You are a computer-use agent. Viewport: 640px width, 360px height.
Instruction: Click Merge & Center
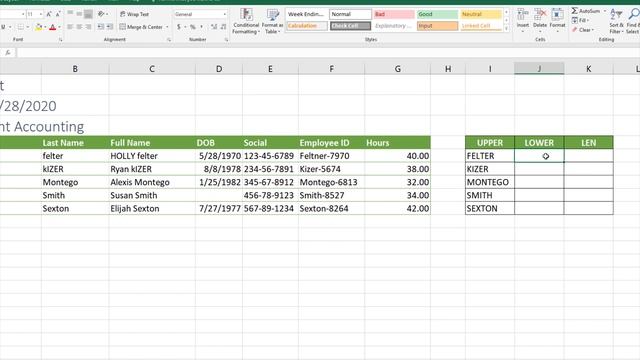[x=141, y=27]
